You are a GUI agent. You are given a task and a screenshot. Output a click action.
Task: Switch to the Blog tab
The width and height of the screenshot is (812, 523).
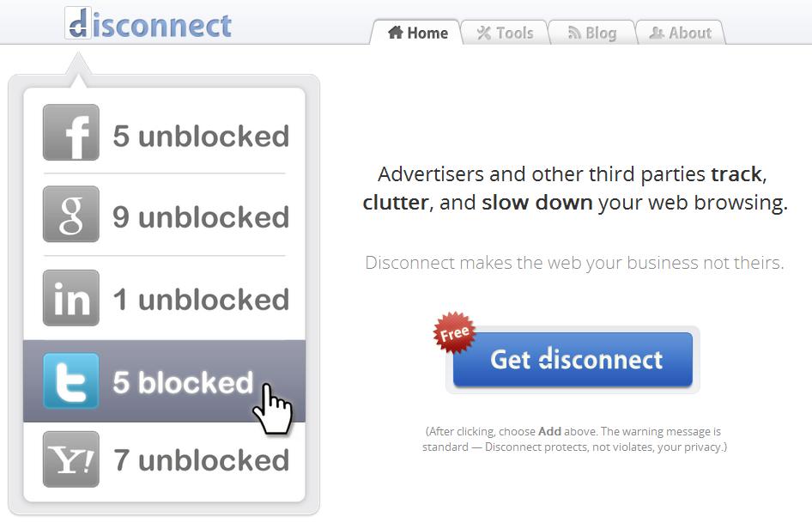pos(592,33)
